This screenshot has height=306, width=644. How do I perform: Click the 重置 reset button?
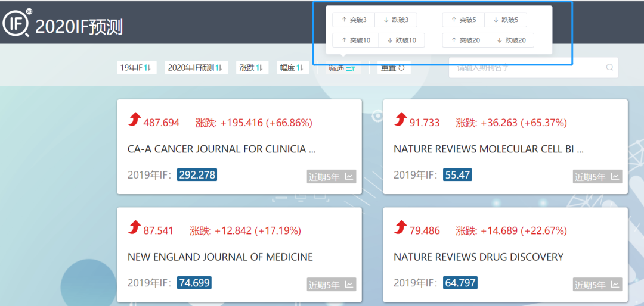tap(394, 68)
